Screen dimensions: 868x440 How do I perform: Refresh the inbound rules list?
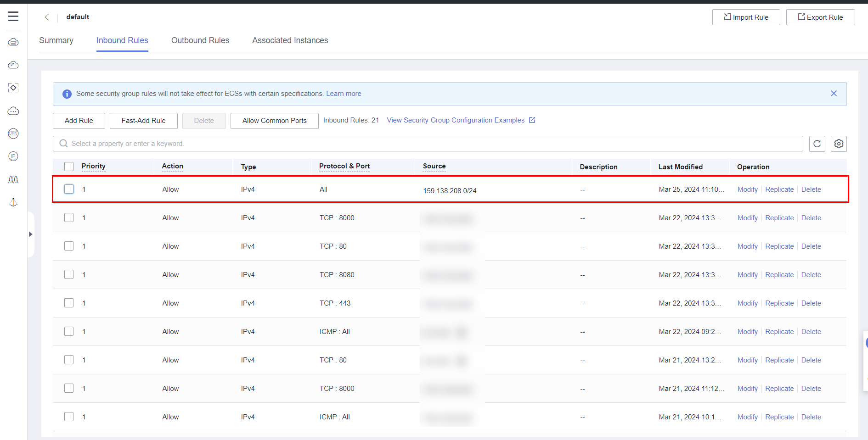pos(817,144)
